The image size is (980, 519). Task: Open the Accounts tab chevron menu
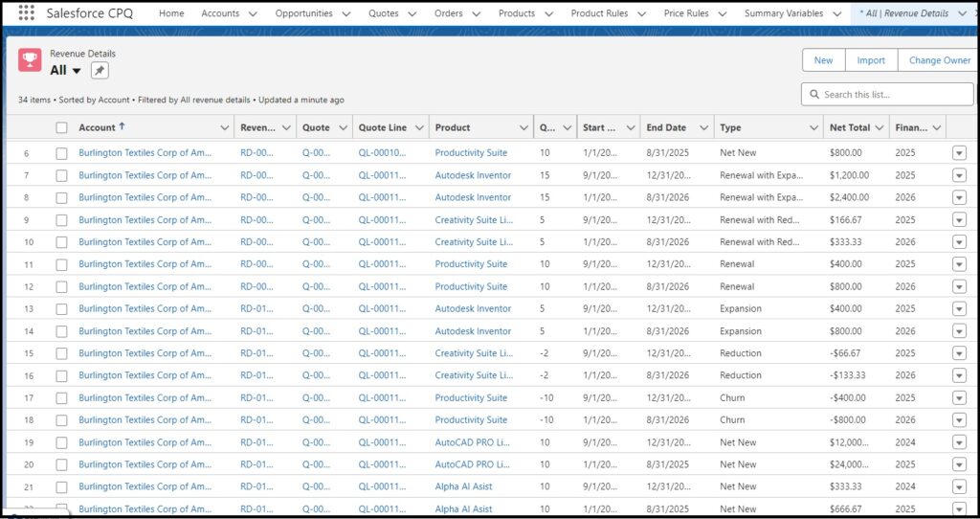tap(252, 13)
